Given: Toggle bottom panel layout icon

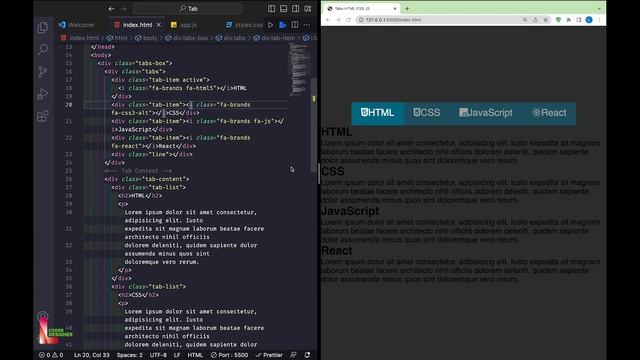Looking at the screenshot, I should pyautogui.click(x=283, y=9).
